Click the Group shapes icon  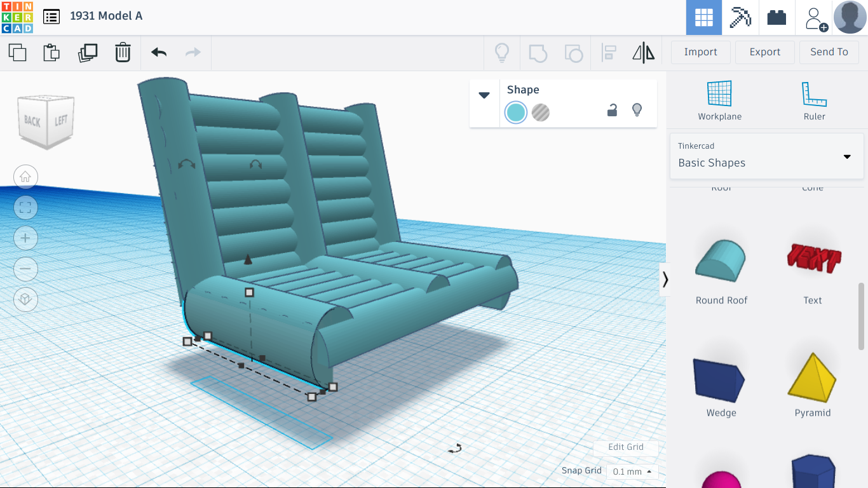coord(538,52)
